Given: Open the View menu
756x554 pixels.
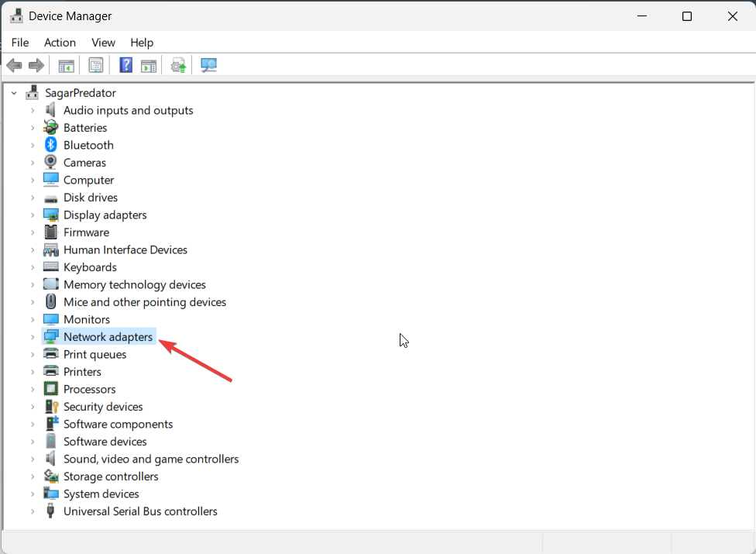Looking at the screenshot, I should (103, 43).
